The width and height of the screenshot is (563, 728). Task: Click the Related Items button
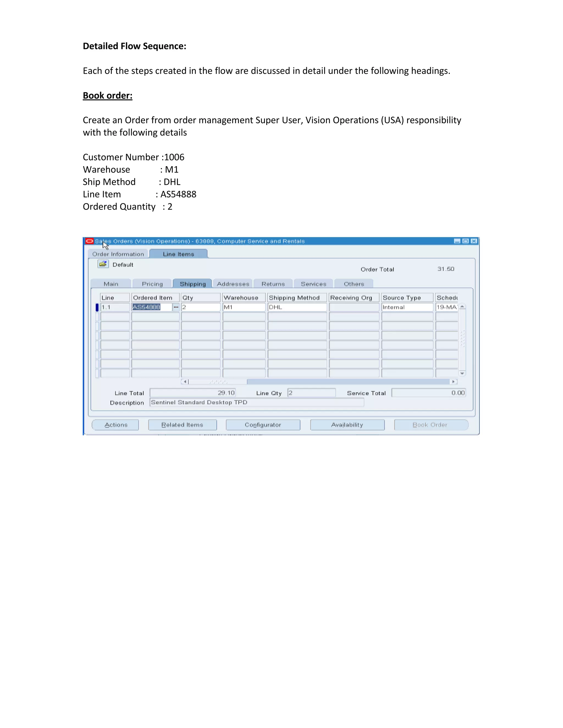[183, 425]
